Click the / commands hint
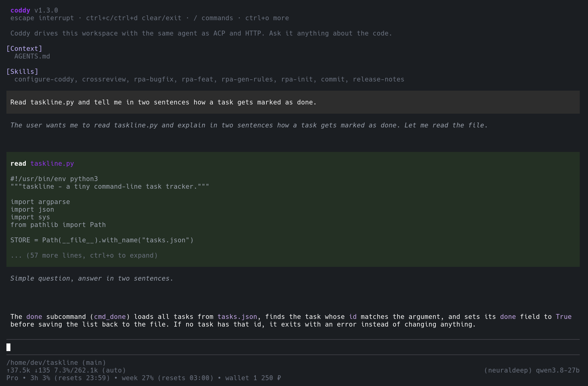Screen dimensions: 588x386 coord(213,18)
